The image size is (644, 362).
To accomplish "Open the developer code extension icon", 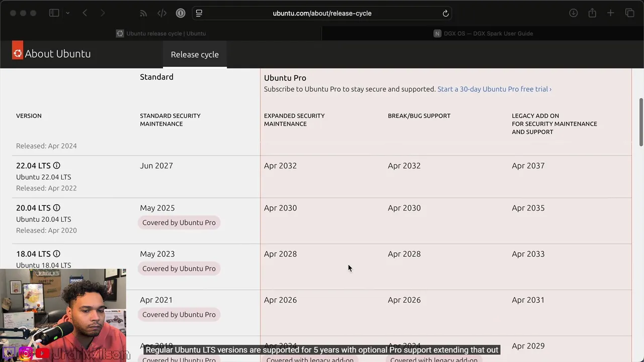I will 162,13.
